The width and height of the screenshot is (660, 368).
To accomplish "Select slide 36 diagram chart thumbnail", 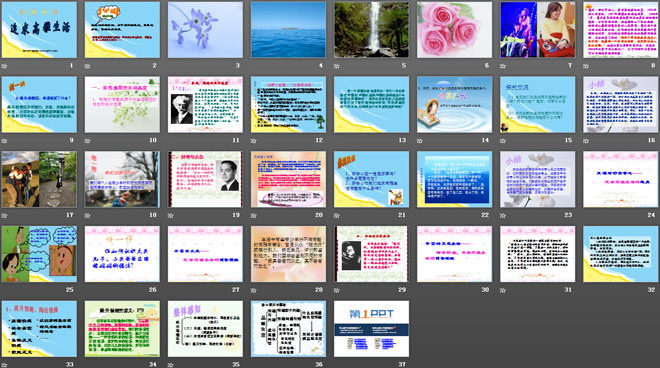I will [x=288, y=329].
